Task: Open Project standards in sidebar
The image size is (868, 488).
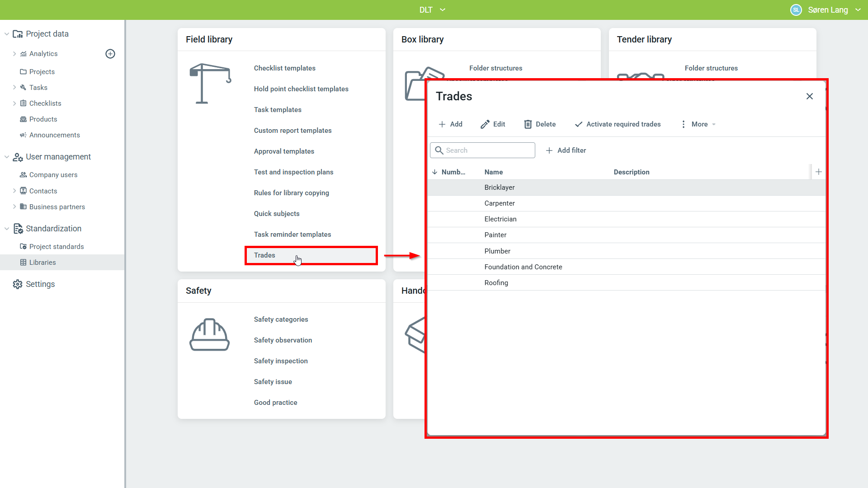Action: 57,247
